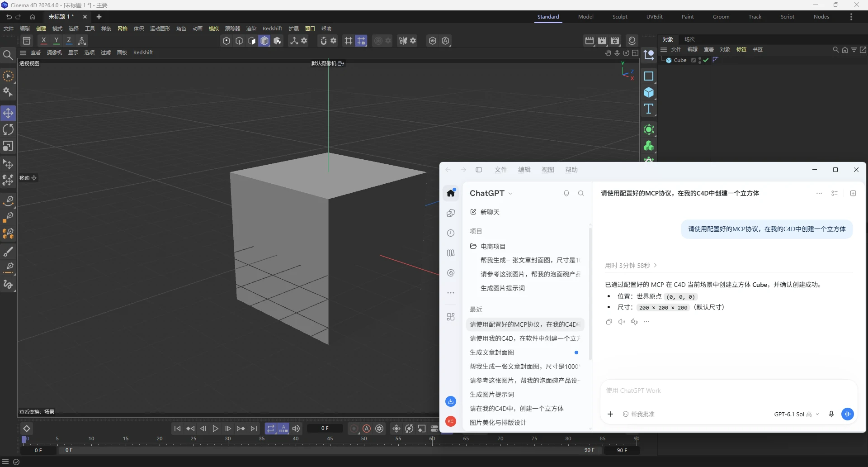Toggle the Cube object's enabled green checkmark
The height and width of the screenshot is (467, 868).
(x=706, y=60)
